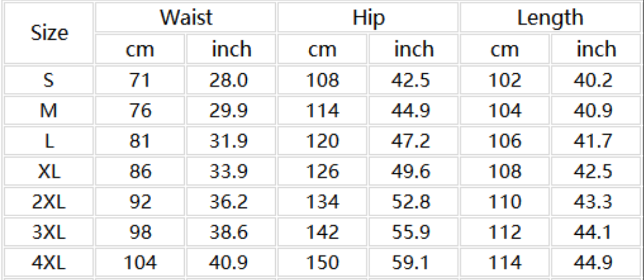
Task: Click the cm subheader under Waist
Action: [140, 50]
